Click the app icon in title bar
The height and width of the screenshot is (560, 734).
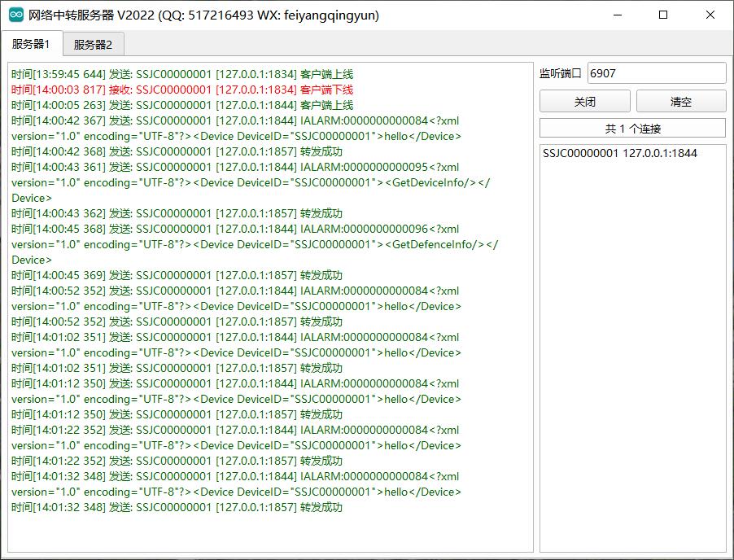coord(16,15)
